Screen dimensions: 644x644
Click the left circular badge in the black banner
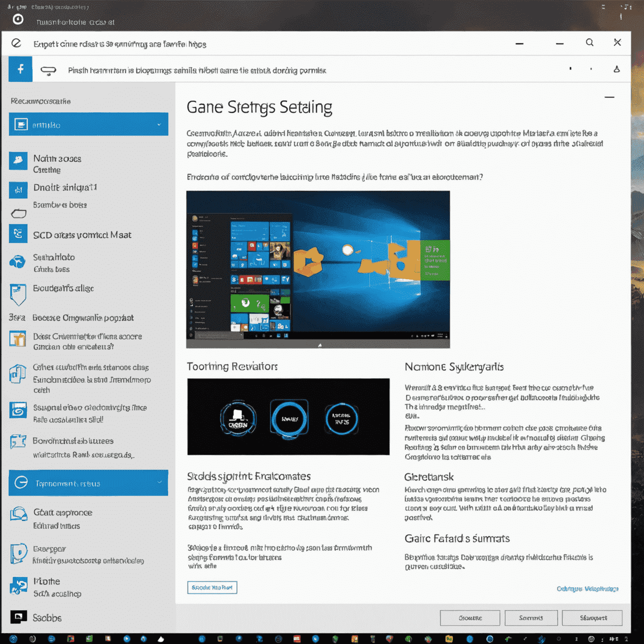tap(238, 418)
